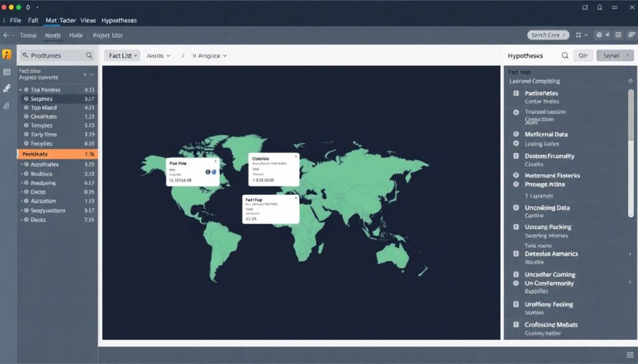Select the pen annotation tool in the sidebar strip
Screen dimensions: 638x364
click(x=7, y=86)
